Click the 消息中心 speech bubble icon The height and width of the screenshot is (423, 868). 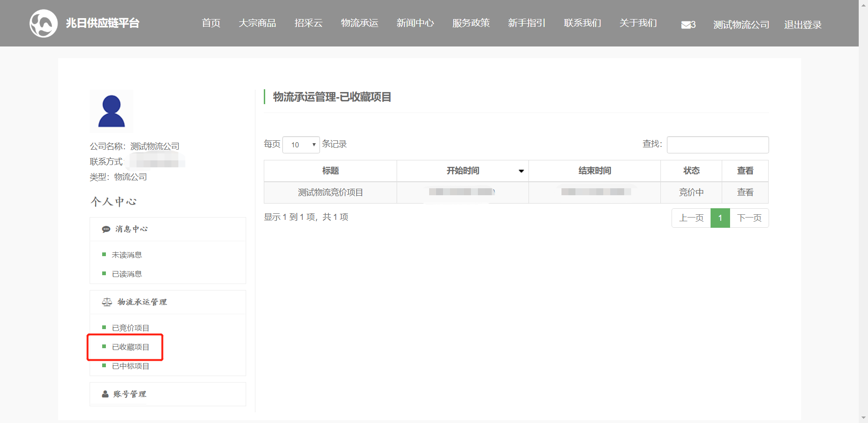106,229
